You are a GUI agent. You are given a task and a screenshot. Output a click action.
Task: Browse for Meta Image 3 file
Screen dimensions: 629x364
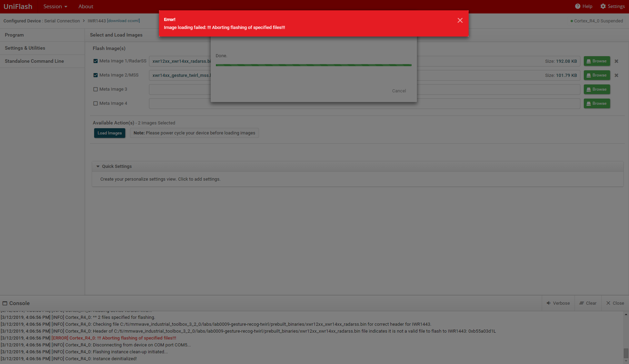point(597,90)
